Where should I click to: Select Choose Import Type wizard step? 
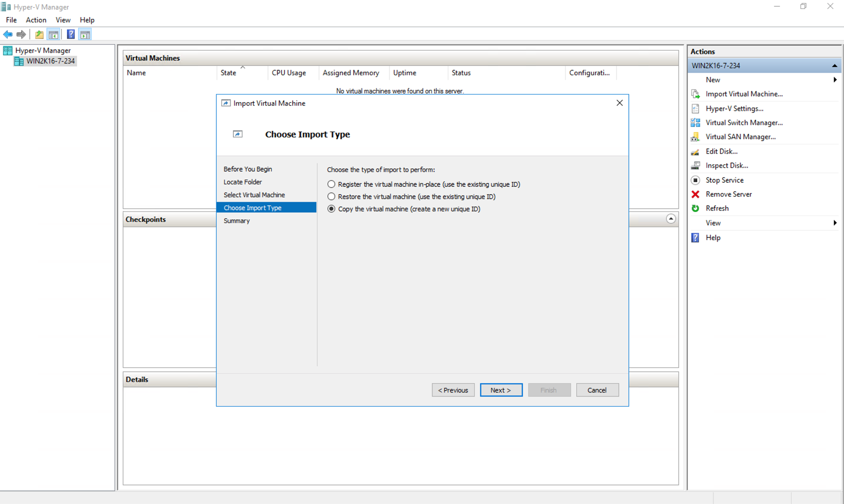pyautogui.click(x=266, y=208)
